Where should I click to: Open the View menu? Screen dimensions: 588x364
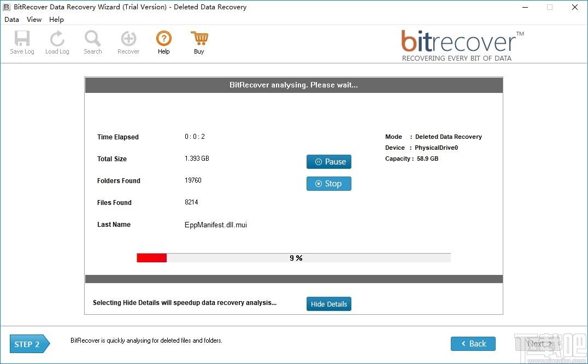tap(34, 20)
